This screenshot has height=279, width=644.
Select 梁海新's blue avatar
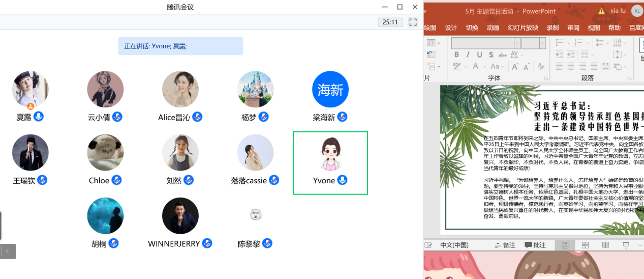coord(330,90)
